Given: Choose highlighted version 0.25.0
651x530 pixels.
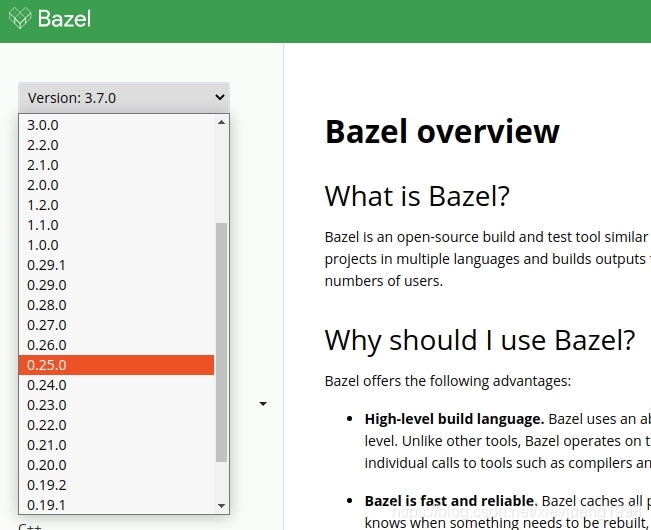Looking at the screenshot, I should point(116,365).
